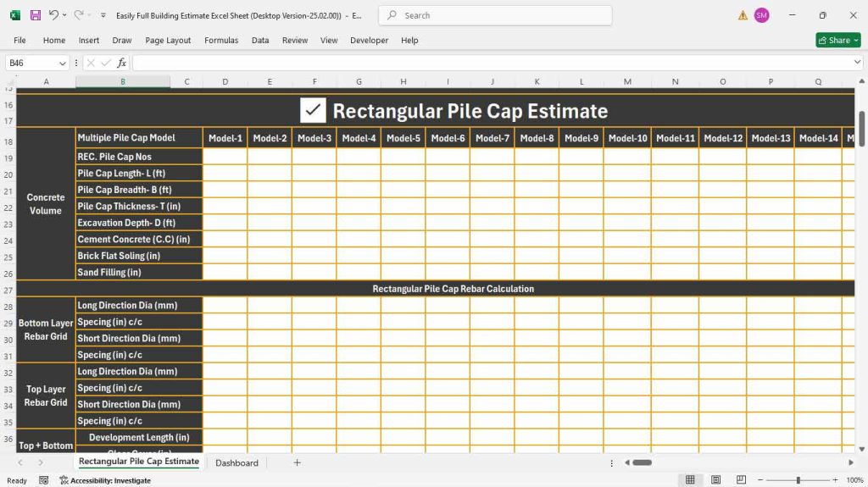The height and width of the screenshot is (487, 868).
Task: Click inside the formula bar input
Action: pos(492,63)
